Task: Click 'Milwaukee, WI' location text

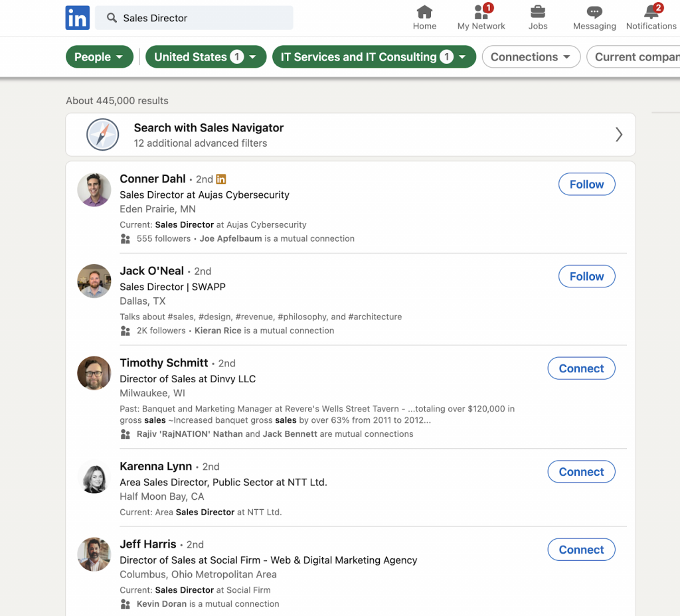Action: 152,393
